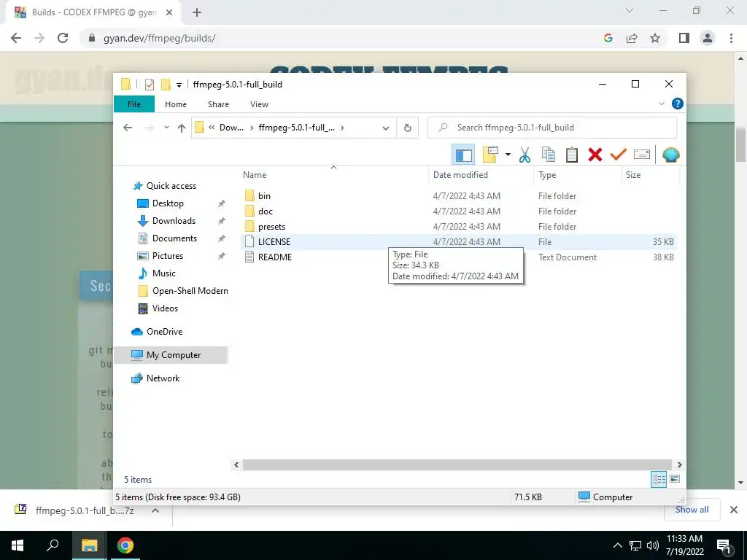
Task: Click the properties checkmark in title bar
Action: [x=150, y=85]
